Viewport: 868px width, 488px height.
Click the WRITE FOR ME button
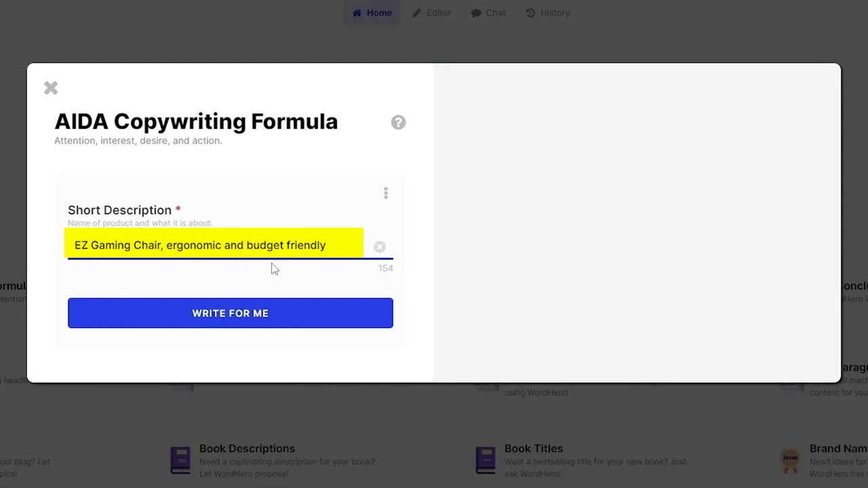click(x=230, y=312)
